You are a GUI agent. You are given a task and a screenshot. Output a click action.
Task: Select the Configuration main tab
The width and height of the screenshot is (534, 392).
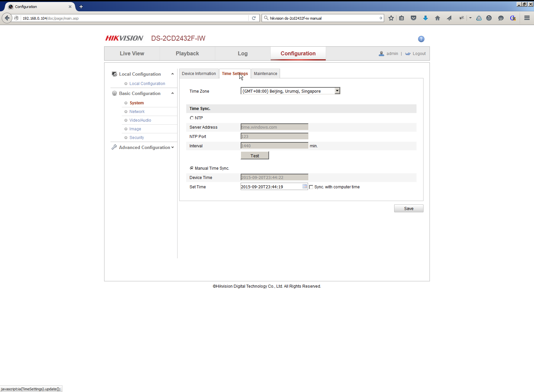(x=298, y=53)
